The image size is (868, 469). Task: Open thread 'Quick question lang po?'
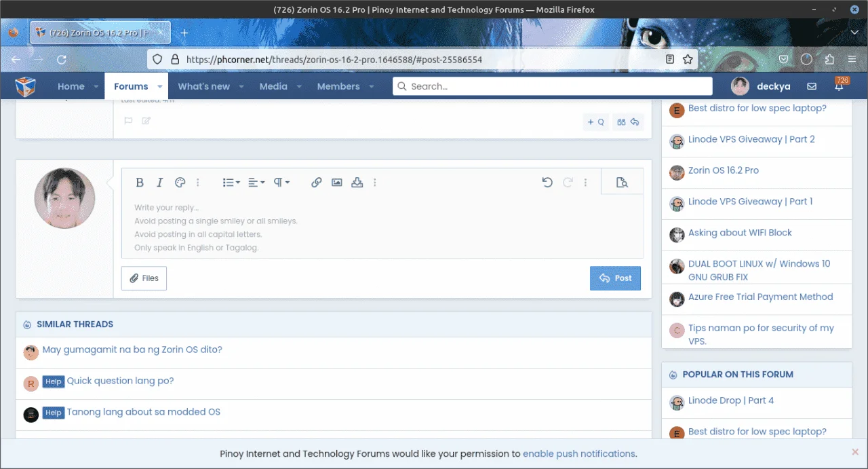[120, 381]
